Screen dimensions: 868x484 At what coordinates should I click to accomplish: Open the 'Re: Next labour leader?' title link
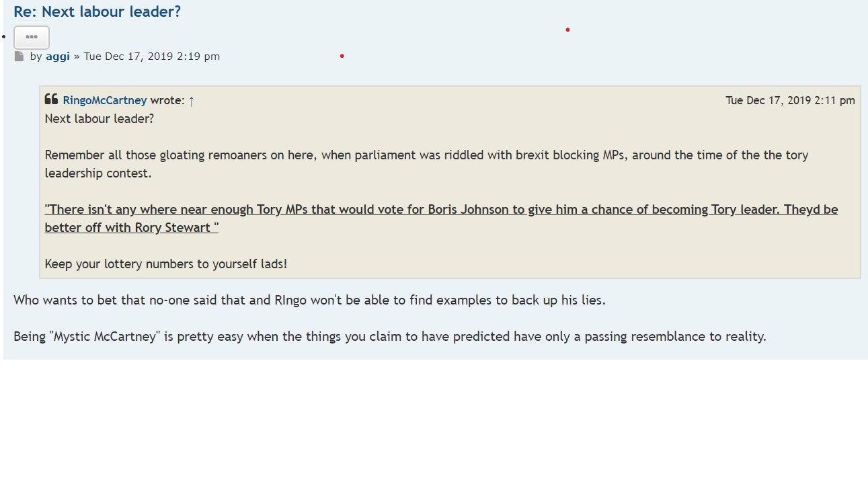[97, 11]
